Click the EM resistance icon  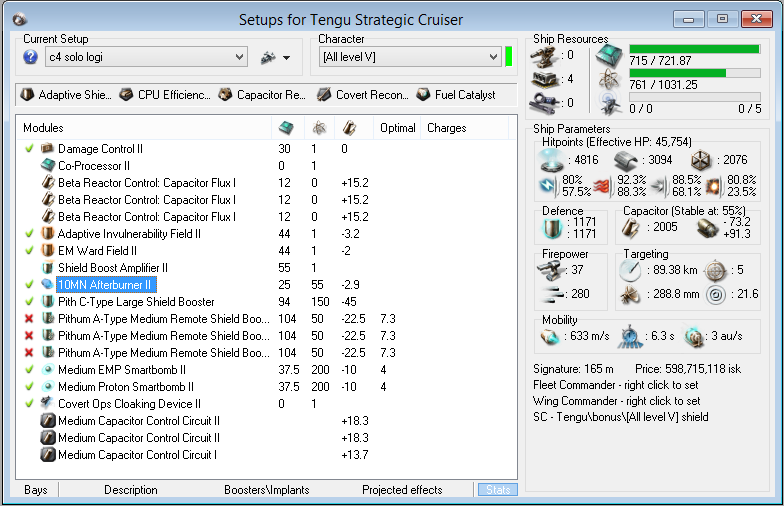(547, 186)
